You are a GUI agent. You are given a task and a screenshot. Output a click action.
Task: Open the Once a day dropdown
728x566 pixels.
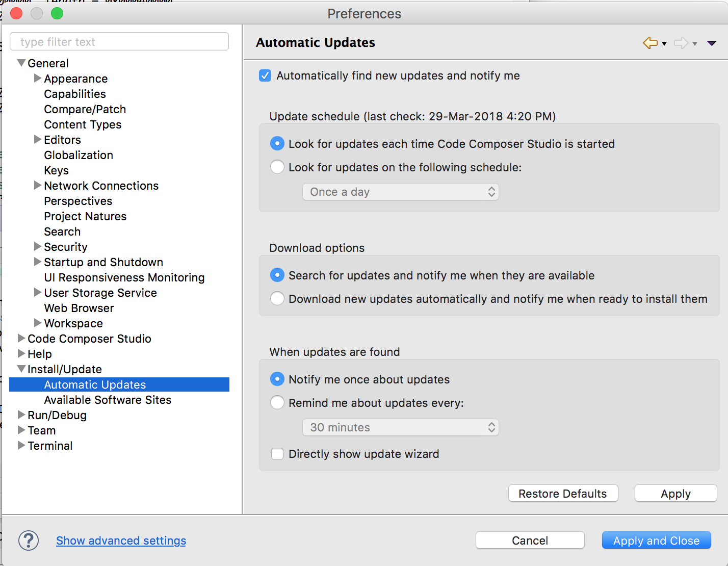pos(400,192)
